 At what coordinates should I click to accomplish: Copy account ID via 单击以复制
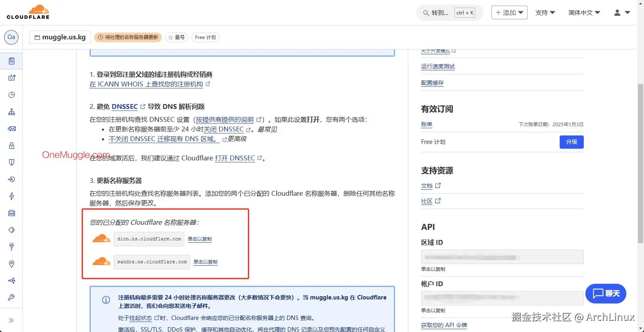click(x=433, y=310)
